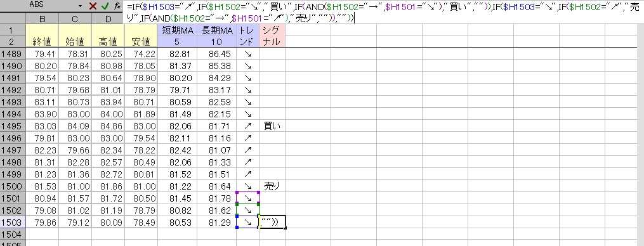The height and width of the screenshot is (246, 644).
Task: Select column C header
Action: point(75,18)
